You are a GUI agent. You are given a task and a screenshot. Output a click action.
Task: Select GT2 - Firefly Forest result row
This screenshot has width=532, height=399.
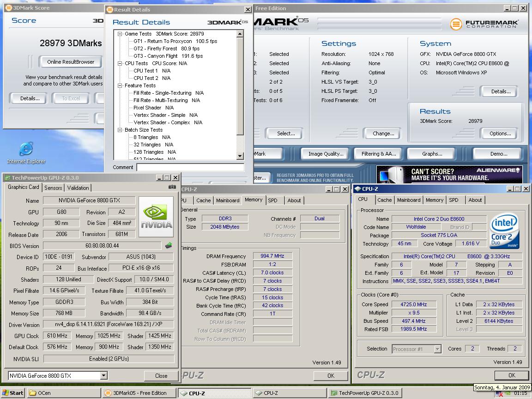(x=166, y=48)
